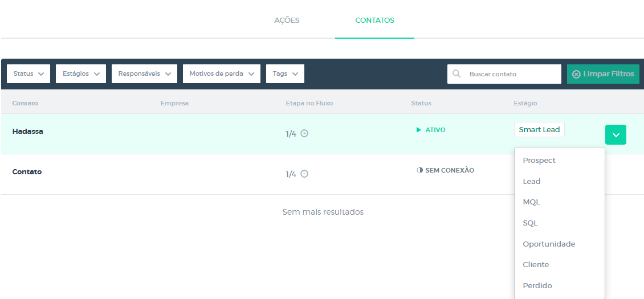The width and height of the screenshot is (644, 299).
Task: Click the SEM CONEXÃO status label
Action: pyautogui.click(x=445, y=170)
